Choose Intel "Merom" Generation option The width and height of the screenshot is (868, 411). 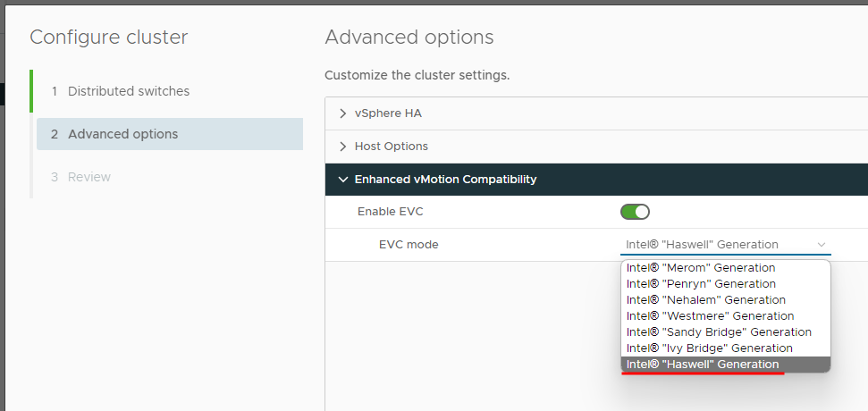tap(726, 268)
